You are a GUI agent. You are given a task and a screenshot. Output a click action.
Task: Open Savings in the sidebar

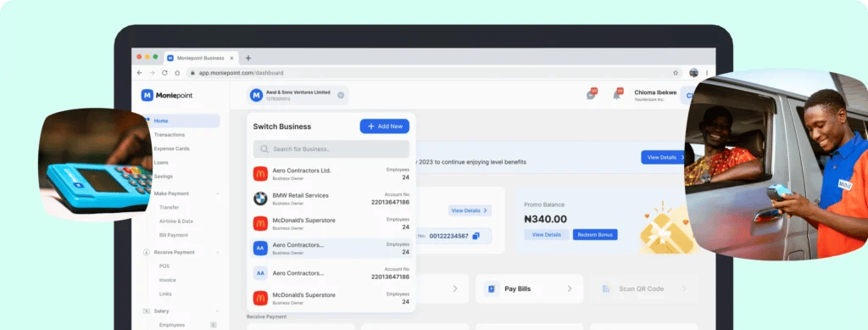coord(164,176)
